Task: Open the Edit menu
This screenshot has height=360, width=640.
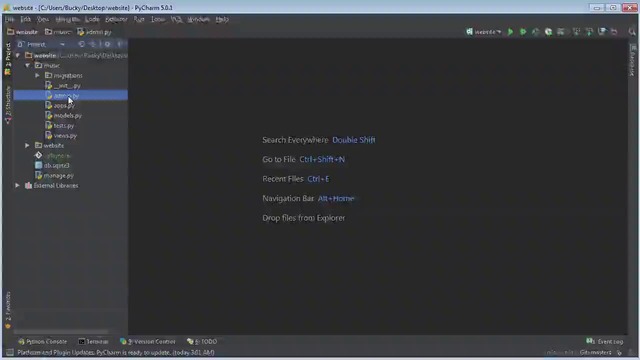Action: point(25,19)
